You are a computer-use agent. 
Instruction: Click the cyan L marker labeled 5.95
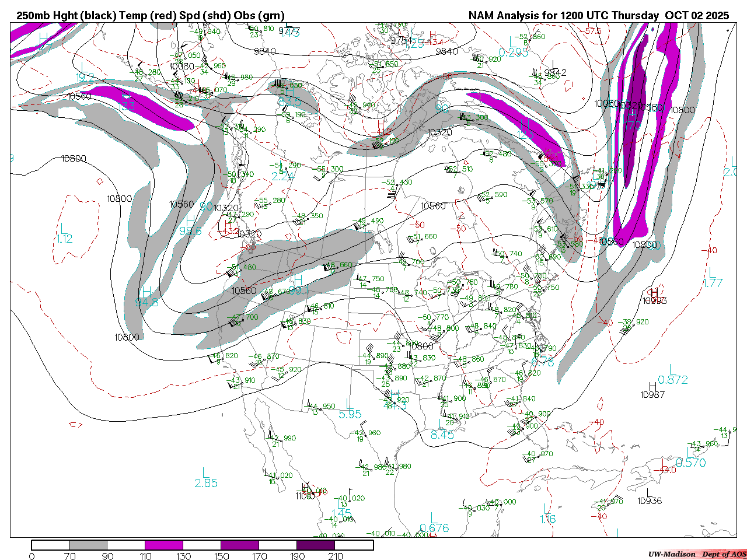(349, 404)
